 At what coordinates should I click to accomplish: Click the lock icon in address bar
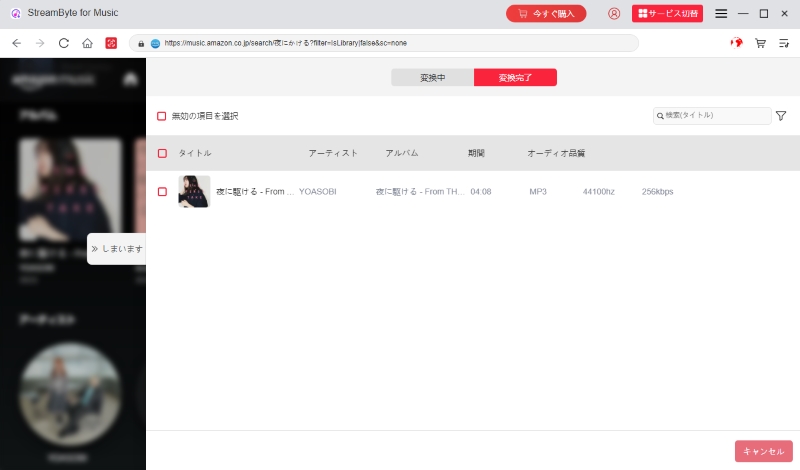(x=141, y=43)
